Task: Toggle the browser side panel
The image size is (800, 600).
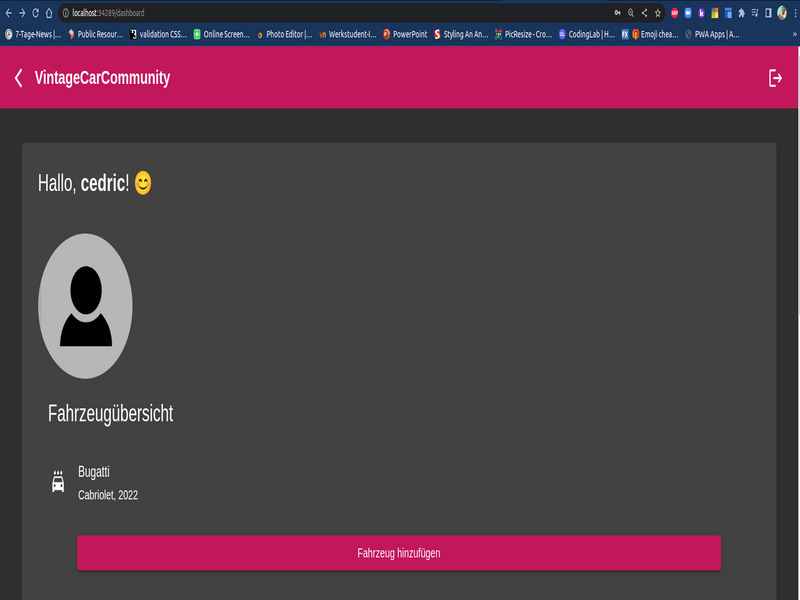Action: click(768, 13)
